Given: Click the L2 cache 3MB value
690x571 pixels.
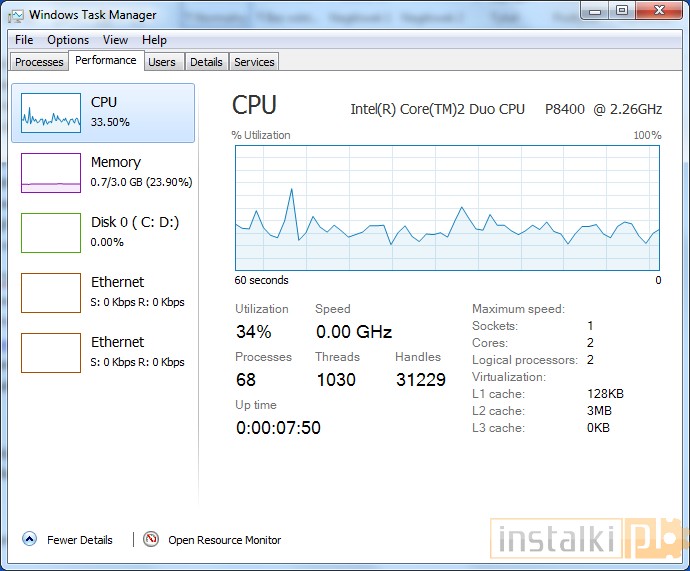Looking at the screenshot, I should [599, 411].
